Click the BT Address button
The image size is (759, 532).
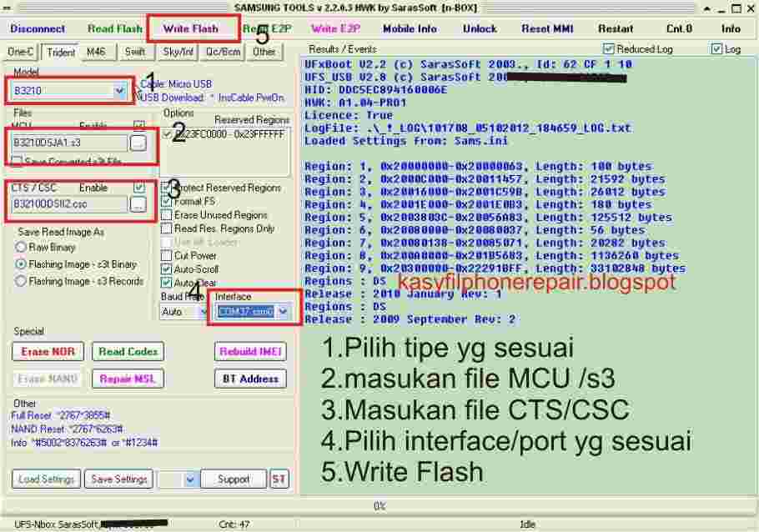250,379
